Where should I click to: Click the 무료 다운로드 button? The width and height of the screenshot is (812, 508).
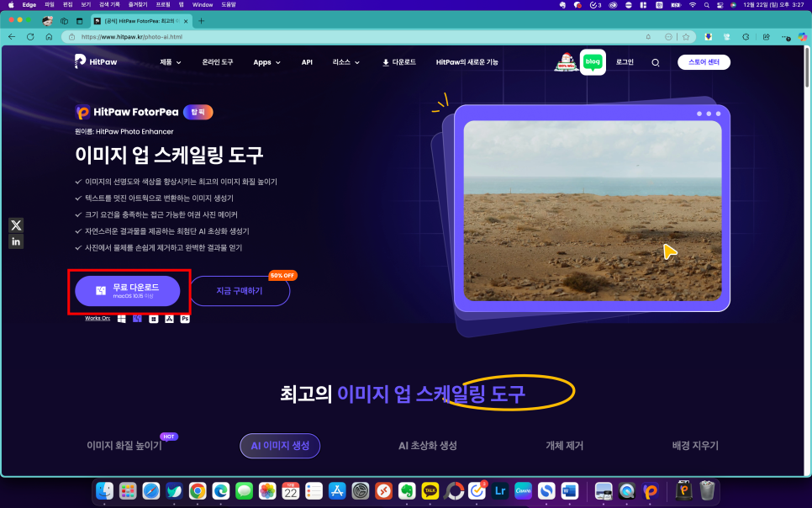tap(128, 291)
